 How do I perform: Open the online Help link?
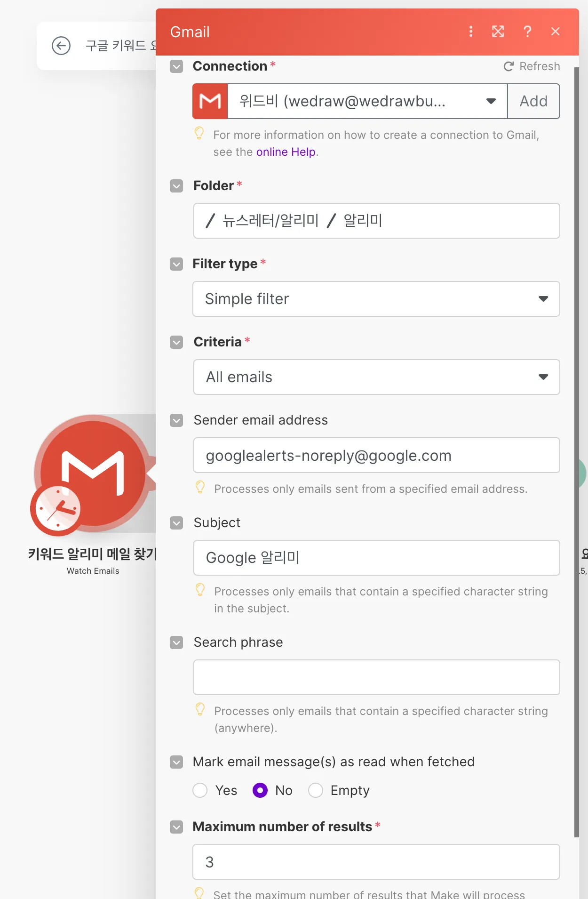point(286,152)
